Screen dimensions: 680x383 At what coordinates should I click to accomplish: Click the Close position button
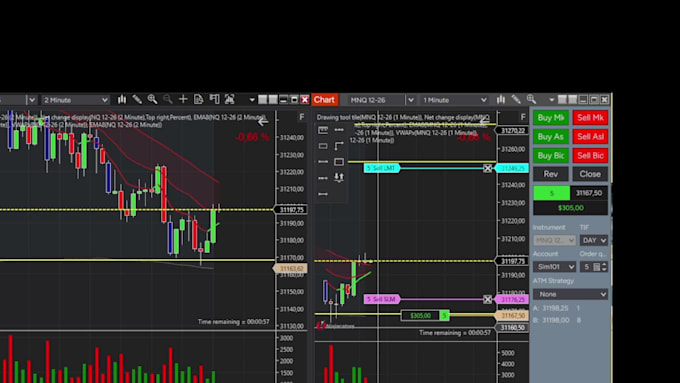click(x=590, y=174)
